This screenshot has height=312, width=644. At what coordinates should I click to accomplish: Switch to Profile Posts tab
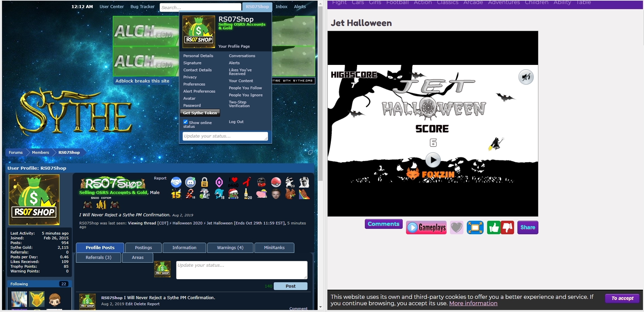(100, 248)
